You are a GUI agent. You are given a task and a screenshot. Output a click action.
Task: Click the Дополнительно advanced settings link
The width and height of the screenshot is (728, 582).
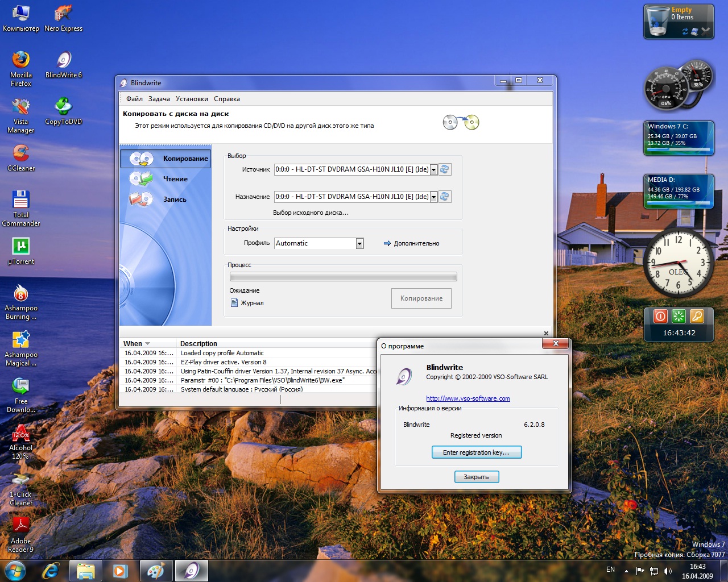411,243
